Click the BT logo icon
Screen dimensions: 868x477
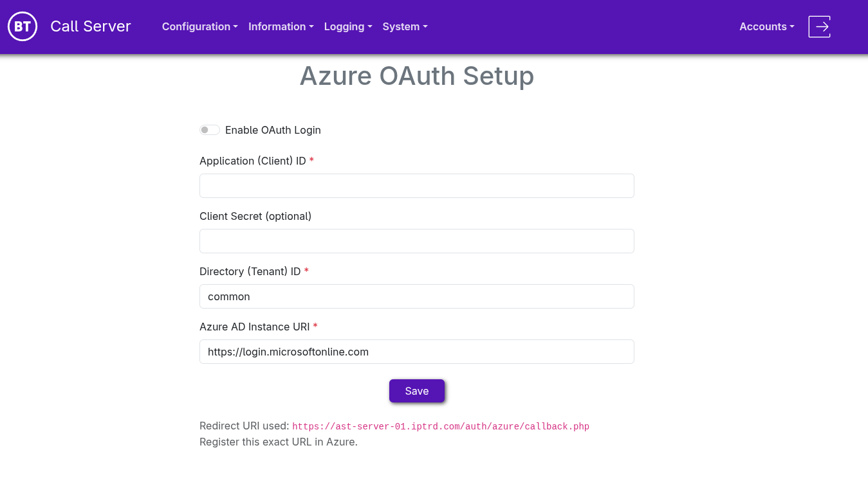(23, 26)
